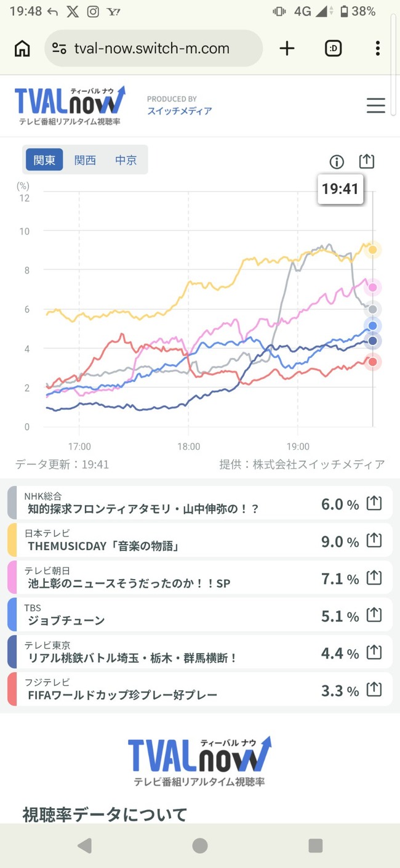Share テレビ朝日 池上彰 rating
Image resolution: width=400 pixels, height=868 pixels.
click(374, 578)
